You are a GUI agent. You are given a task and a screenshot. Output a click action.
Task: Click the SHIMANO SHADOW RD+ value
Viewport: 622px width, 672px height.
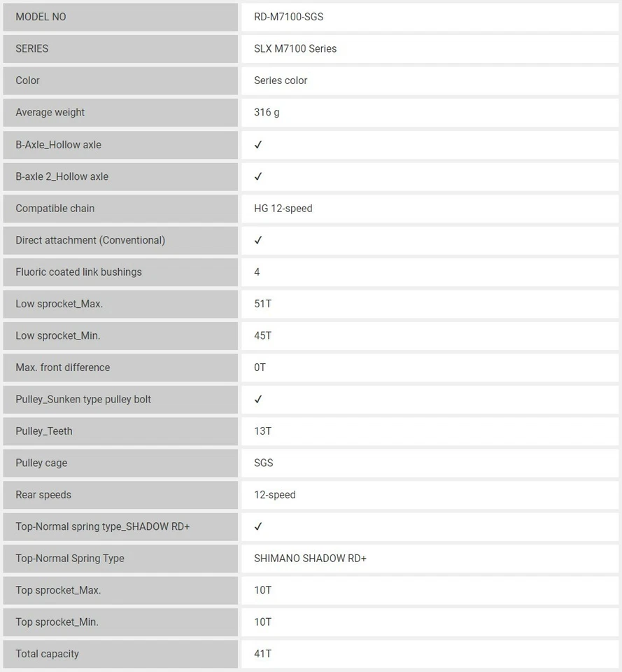pyautogui.click(x=310, y=559)
